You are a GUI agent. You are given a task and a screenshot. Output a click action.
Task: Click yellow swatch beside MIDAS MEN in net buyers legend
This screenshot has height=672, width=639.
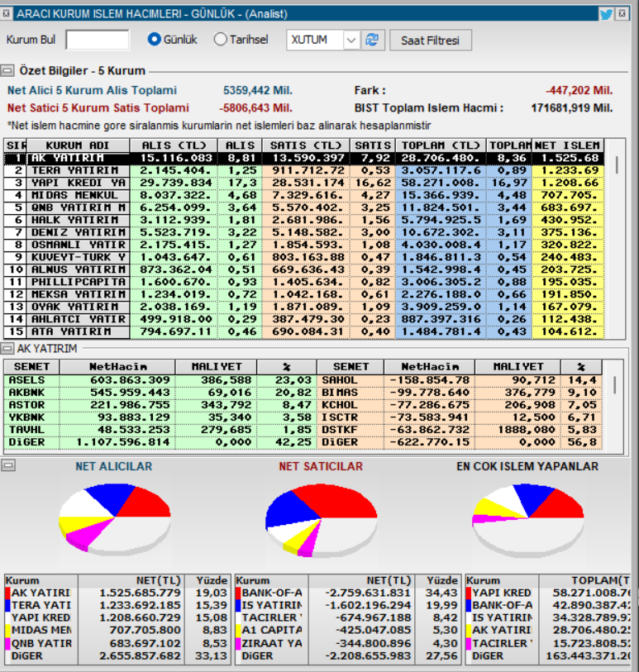click(7, 631)
